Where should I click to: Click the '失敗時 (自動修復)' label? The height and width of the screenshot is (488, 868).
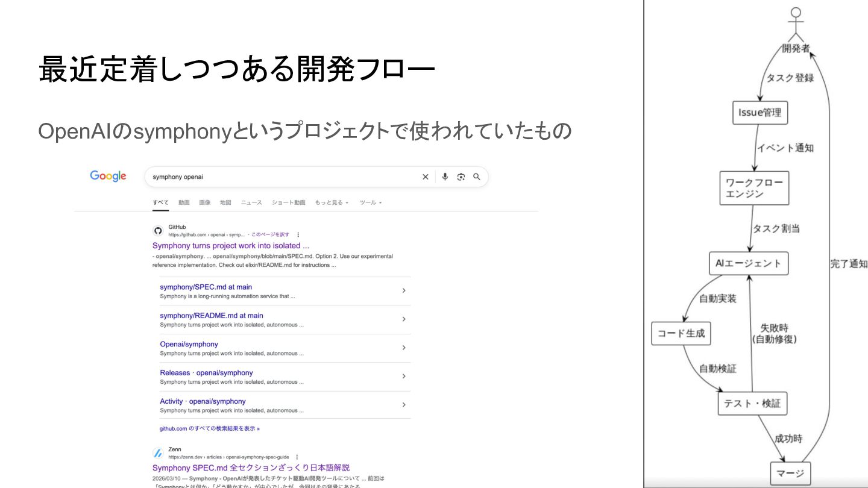click(x=775, y=333)
